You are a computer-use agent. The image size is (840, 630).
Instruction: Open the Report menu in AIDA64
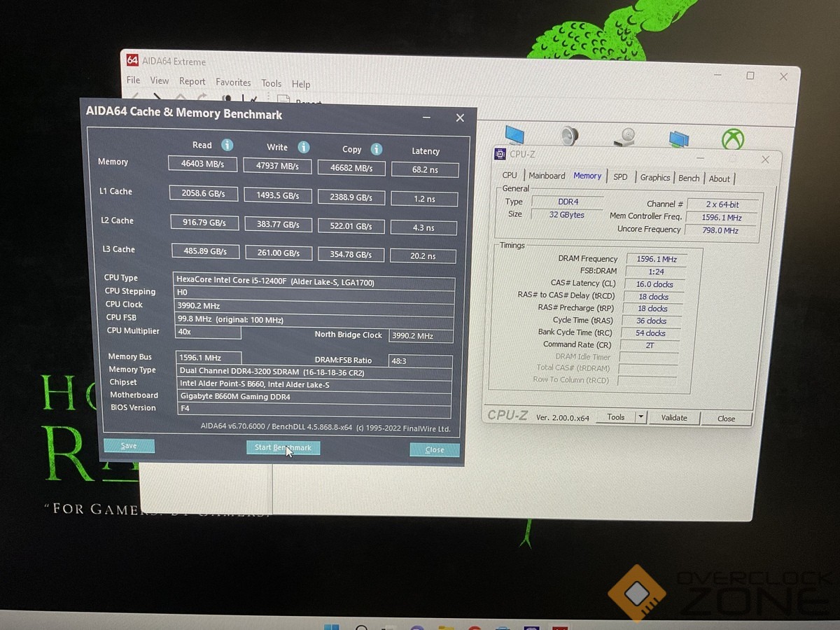tap(192, 81)
